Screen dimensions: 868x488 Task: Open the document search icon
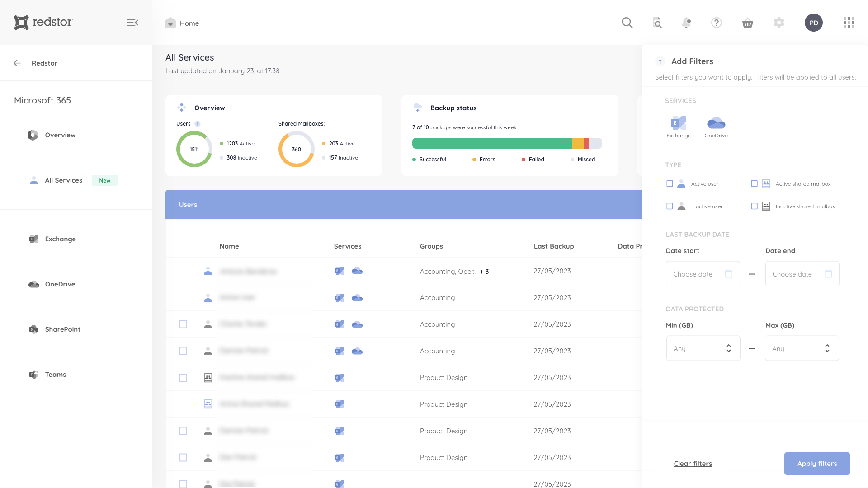[657, 23]
